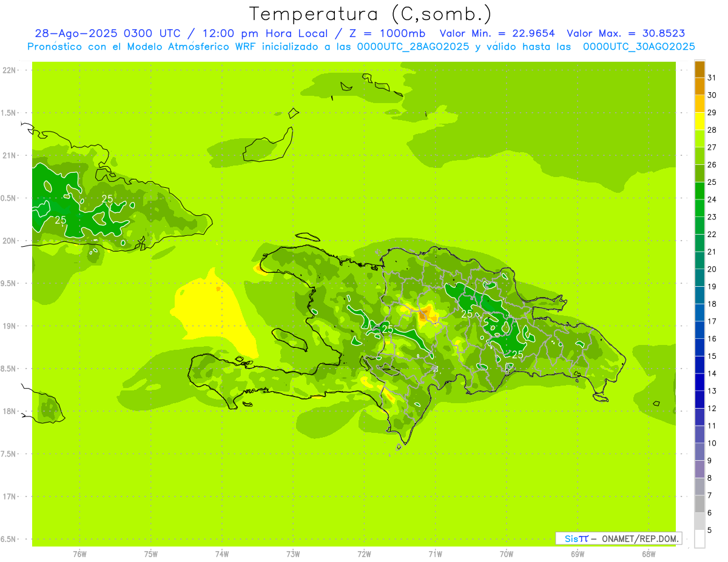
Task: Click the '76W' longitude axis label
Action: pyautogui.click(x=79, y=554)
